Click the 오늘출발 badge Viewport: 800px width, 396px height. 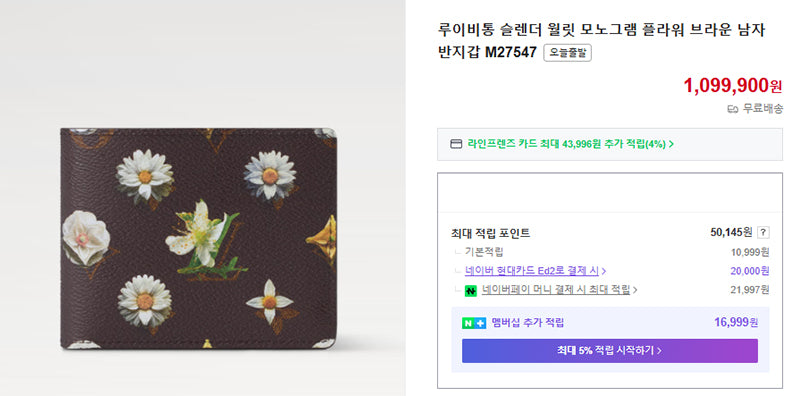[x=567, y=53]
